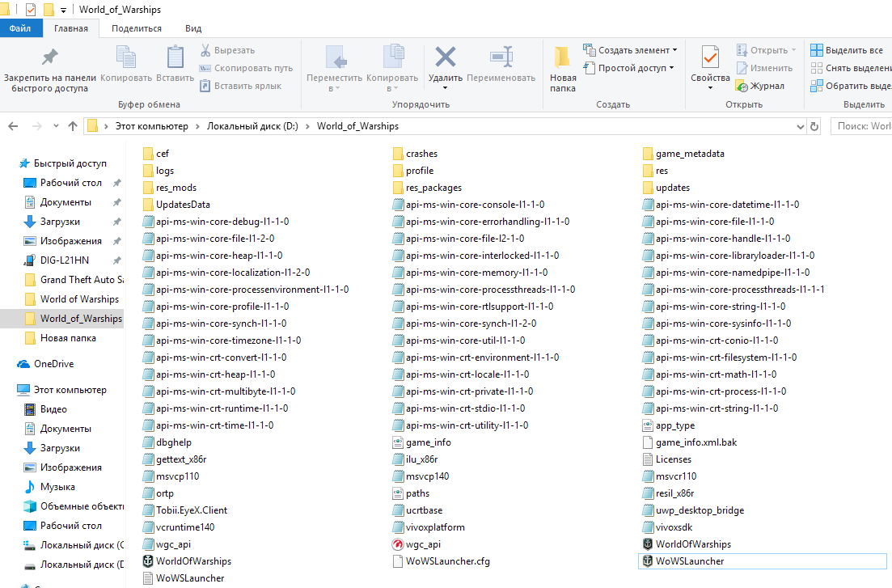Open Новая папка in navigation pane
Screen dimensions: 892x588
(61, 337)
